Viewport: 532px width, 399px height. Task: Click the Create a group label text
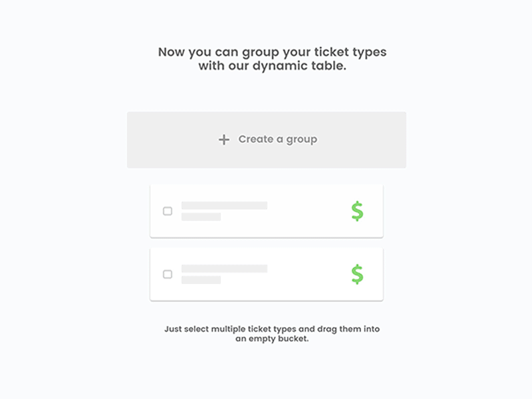click(278, 140)
